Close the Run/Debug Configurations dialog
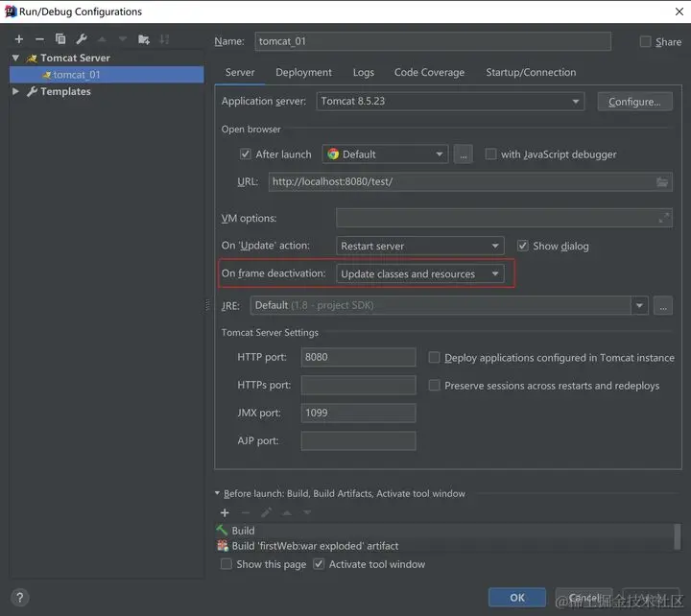The image size is (691, 616). 679,12
